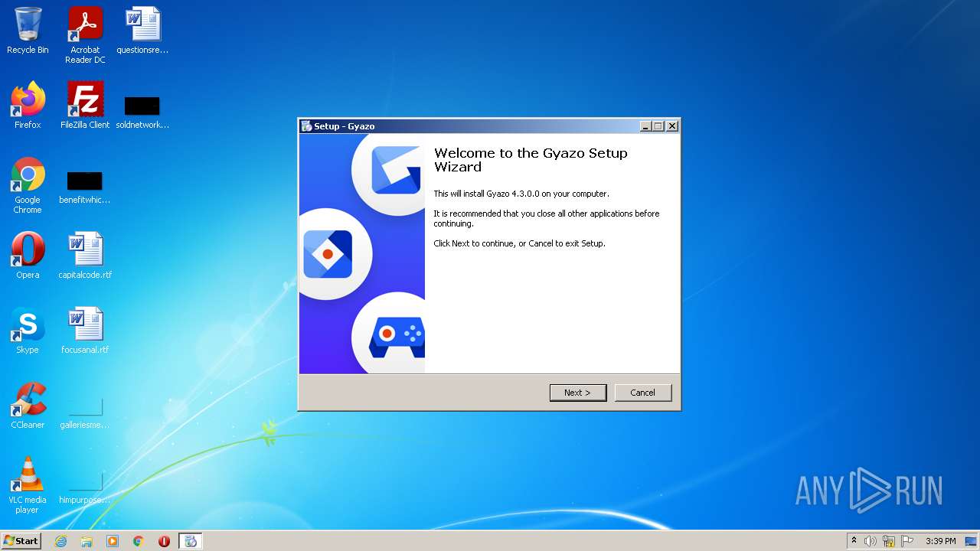This screenshot has width=980, height=551.
Task: Click the Show desktop button
Action: 972,541
